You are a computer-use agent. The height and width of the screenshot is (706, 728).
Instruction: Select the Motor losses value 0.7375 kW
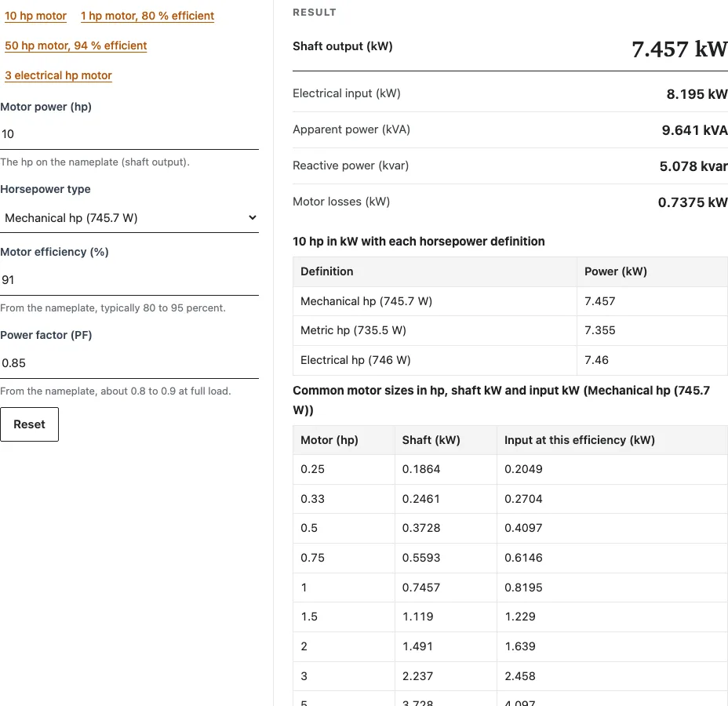point(693,202)
